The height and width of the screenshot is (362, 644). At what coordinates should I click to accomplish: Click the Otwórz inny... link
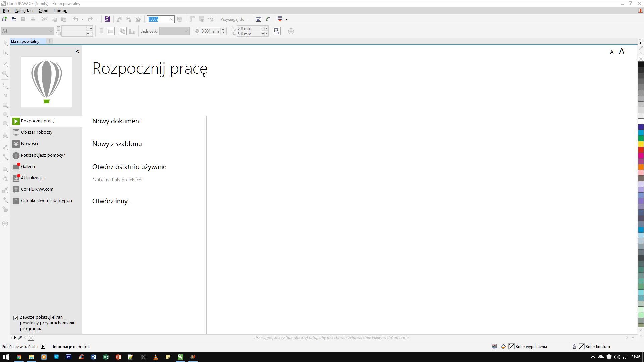pyautogui.click(x=112, y=201)
